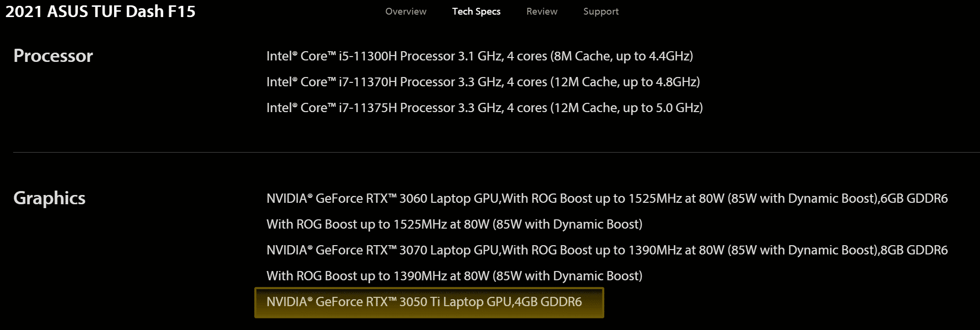
Task: Go to the Review tab
Action: (541, 11)
